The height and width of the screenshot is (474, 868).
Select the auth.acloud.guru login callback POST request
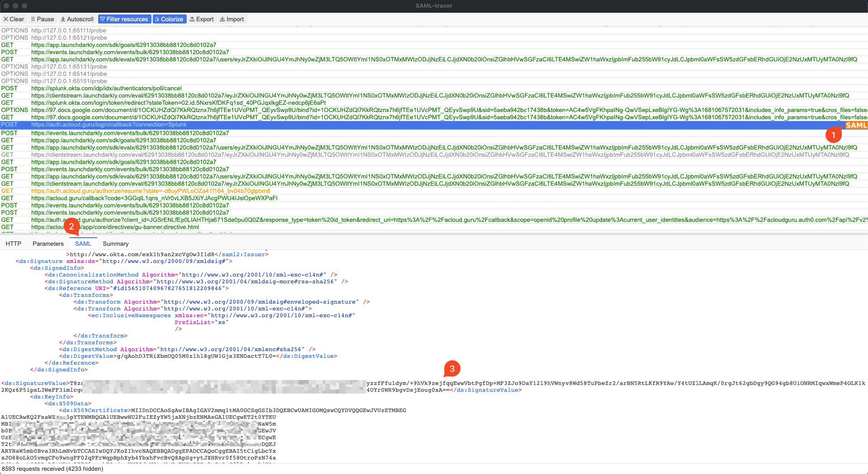[434, 125]
